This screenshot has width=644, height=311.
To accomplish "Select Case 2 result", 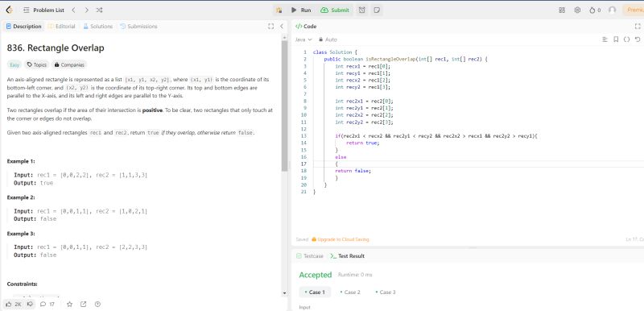I will pyautogui.click(x=350, y=292).
